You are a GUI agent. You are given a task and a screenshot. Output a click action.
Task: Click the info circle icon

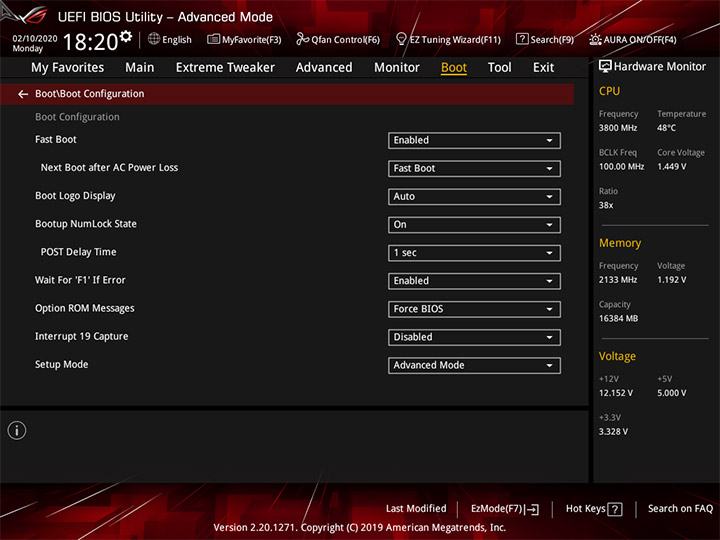pyautogui.click(x=17, y=431)
